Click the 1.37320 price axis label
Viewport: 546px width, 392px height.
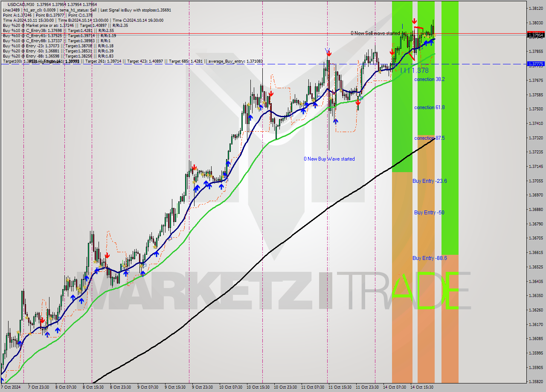click(x=536, y=138)
